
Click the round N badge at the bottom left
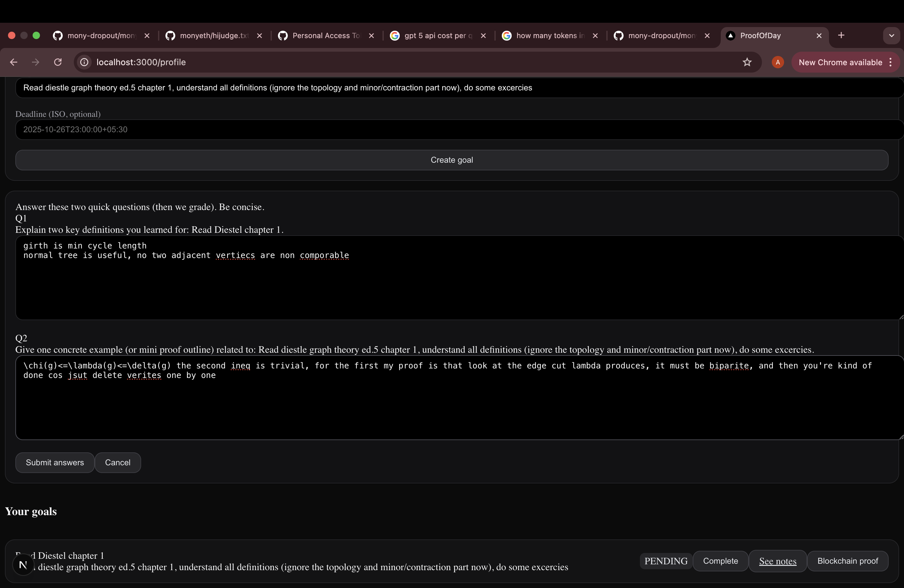[23, 564]
